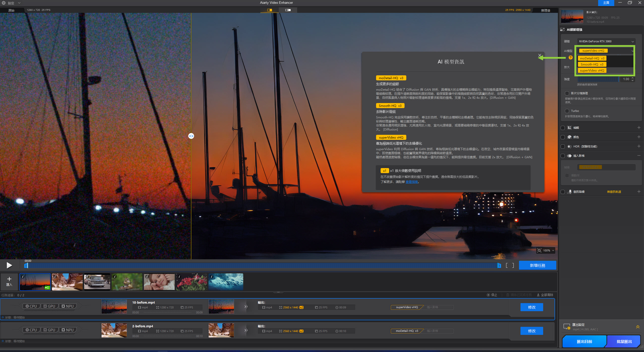Viewport: 644px width, 352px height.
Task: Close the AI model info popup
Action: pyautogui.click(x=540, y=55)
